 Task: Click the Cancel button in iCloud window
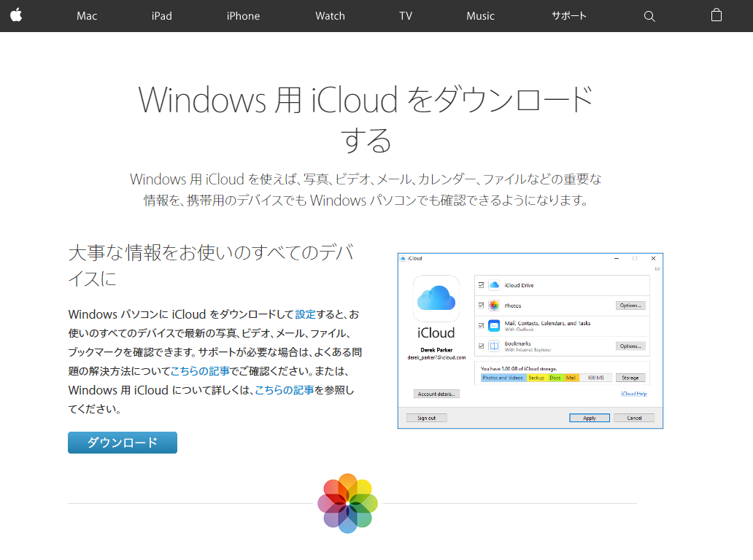pyautogui.click(x=634, y=418)
